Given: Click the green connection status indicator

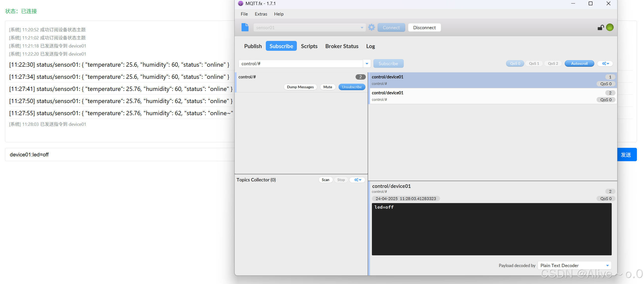Looking at the screenshot, I should 610,27.
